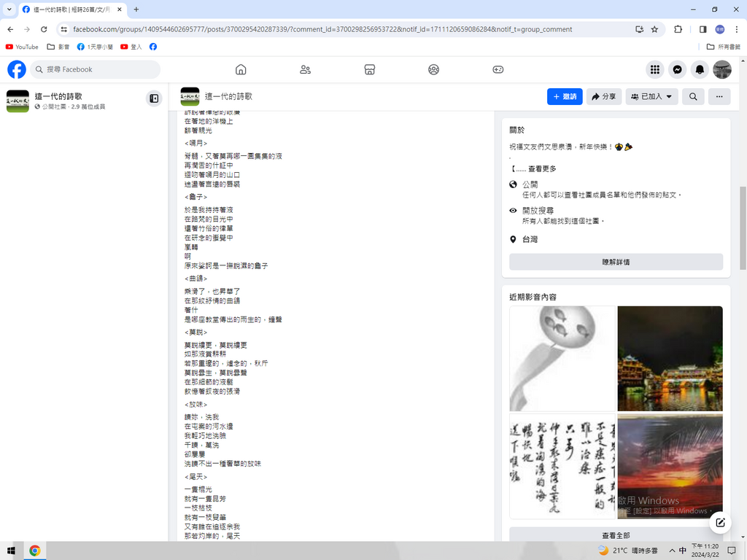This screenshot has width=747, height=560.
Task: Select the YouTube bookmark in bookmarks bar
Action: click(22, 47)
